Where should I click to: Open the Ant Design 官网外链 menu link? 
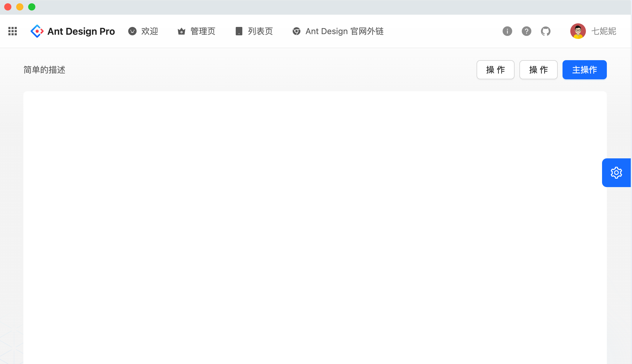click(x=338, y=31)
